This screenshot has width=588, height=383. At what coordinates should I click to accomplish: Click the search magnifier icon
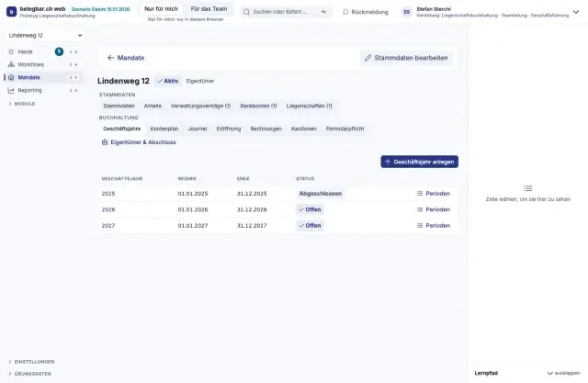click(x=246, y=12)
